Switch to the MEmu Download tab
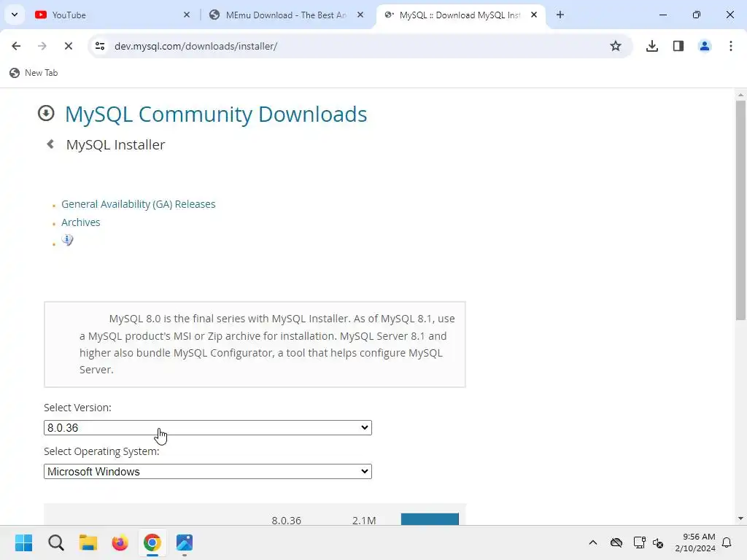The image size is (747, 560). point(286,15)
